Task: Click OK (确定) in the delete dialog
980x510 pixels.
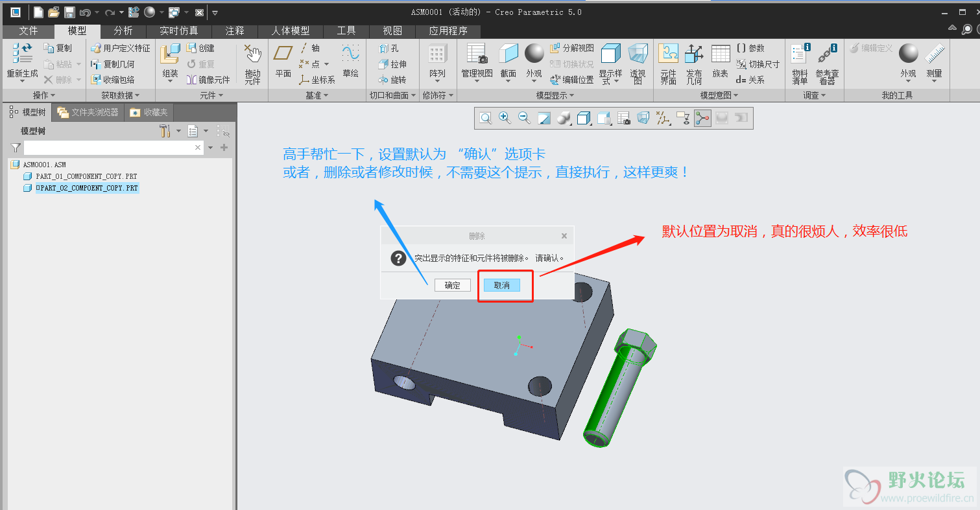Action: (x=453, y=285)
